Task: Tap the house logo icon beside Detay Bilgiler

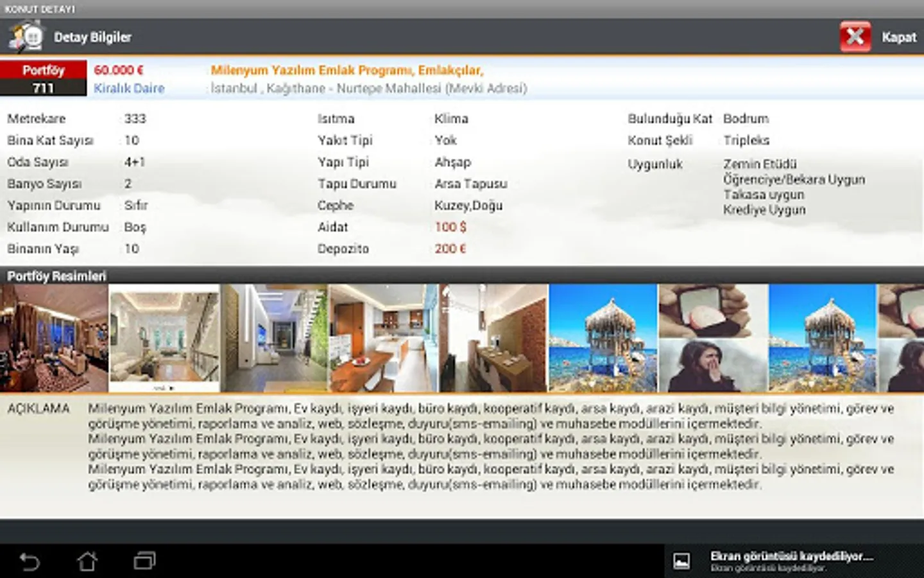Action: [x=26, y=37]
